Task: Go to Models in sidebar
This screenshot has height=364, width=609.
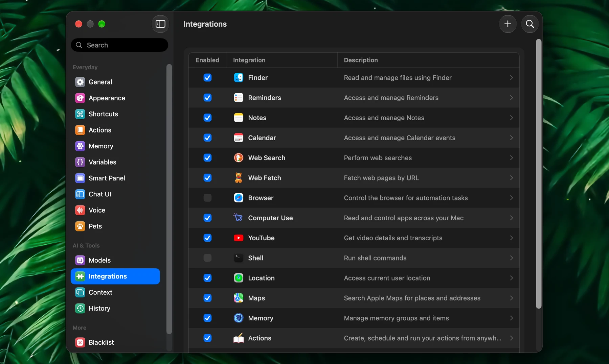Action: click(x=115, y=260)
